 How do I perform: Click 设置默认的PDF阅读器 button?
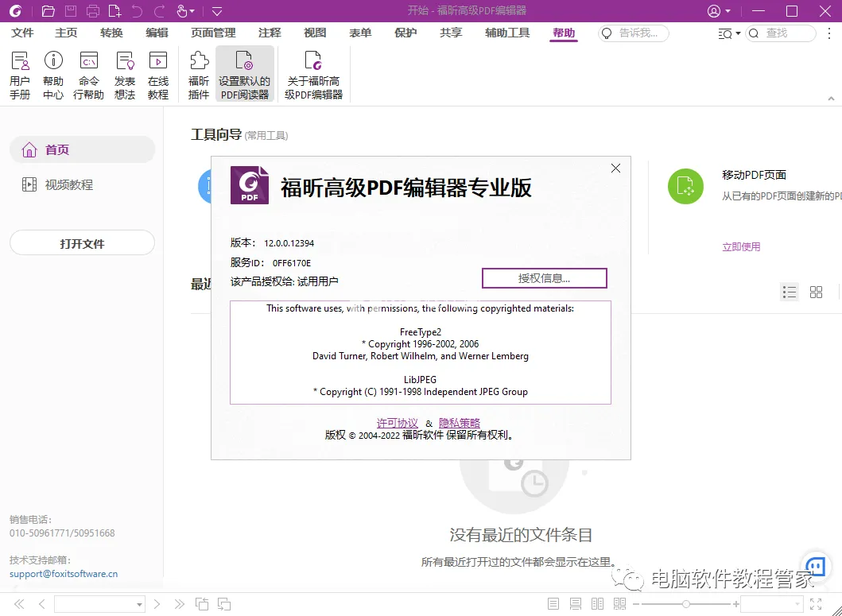(x=245, y=74)
